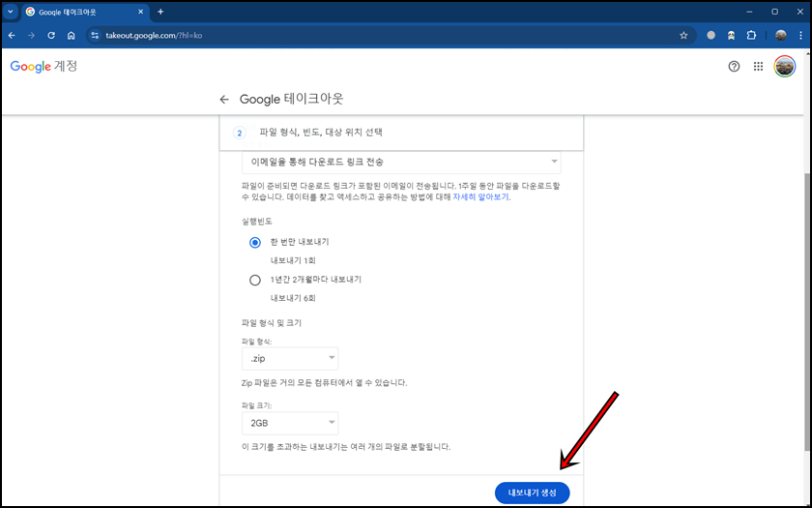Viewport: 812px width, 508px height.
Task: Minimize the browser window
Action: click(749, 12)
